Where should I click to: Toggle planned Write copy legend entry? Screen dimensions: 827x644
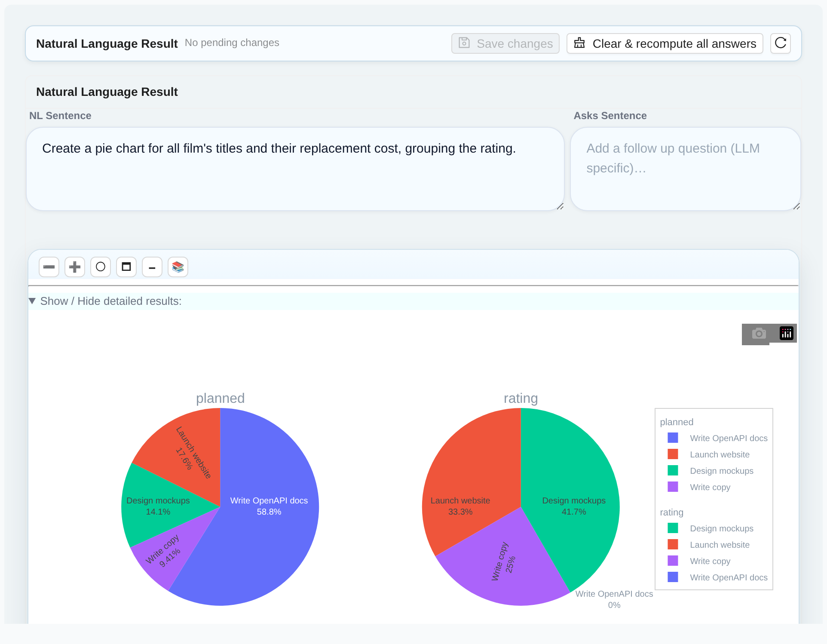pos(699,487)
